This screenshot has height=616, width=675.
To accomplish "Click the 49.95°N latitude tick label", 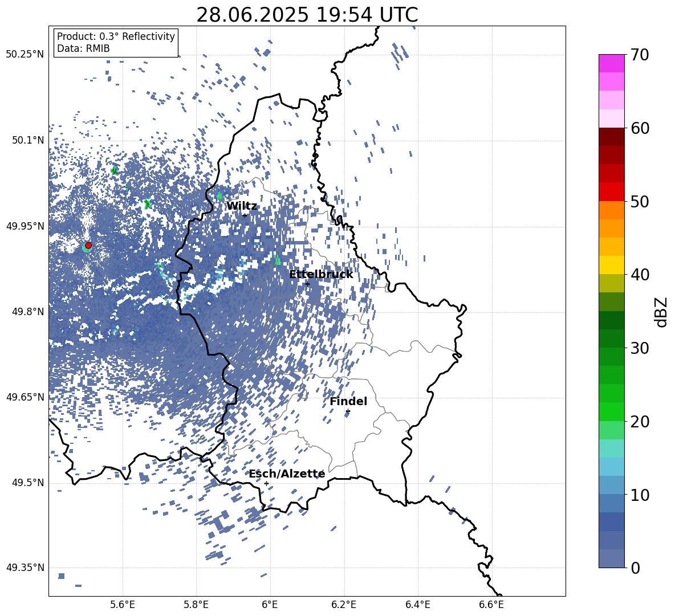I will [25, 226].
